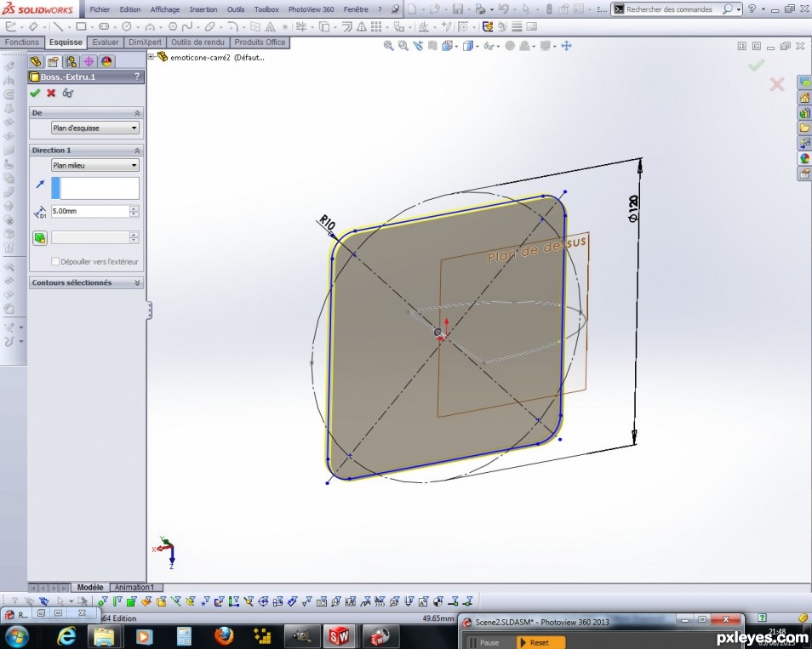The width and height of the screenshot is (812, 649).
Task: Select the Spline sketch tool
Action: pyautogui.click(x=187, y=26)
